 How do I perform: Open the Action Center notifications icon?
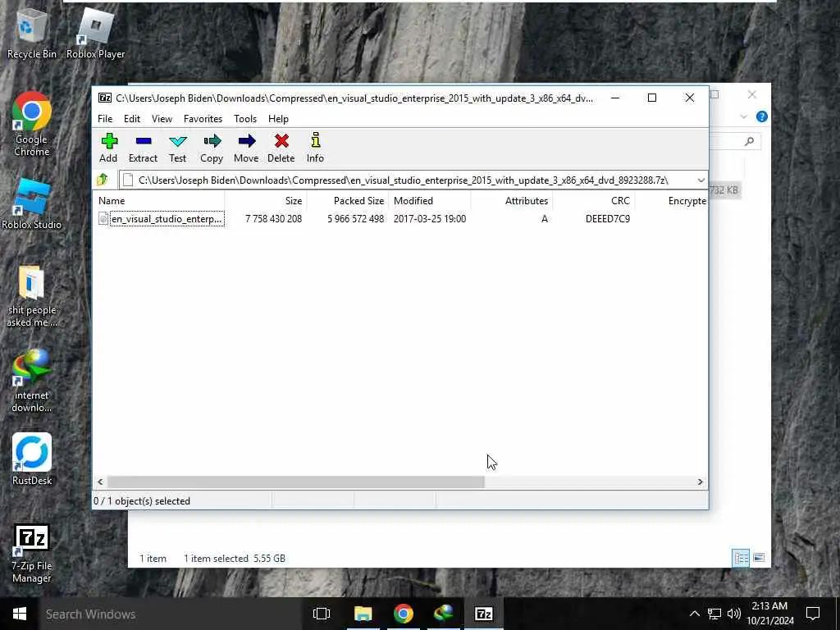[x=813, y=614]
